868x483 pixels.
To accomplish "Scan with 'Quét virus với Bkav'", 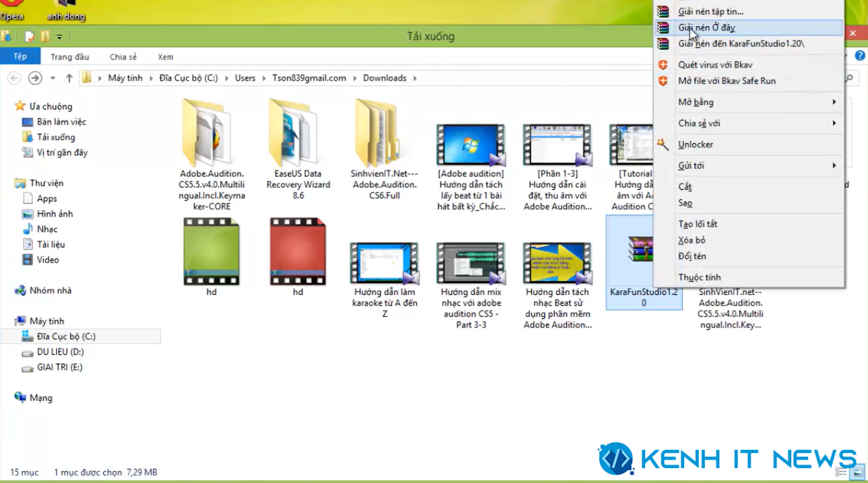I will (748, 64).
